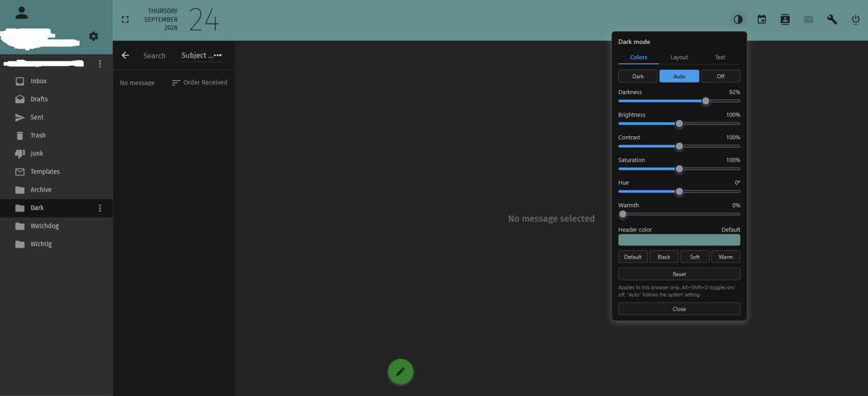
Task: Click the Wichtig folder icon
Action: [x=20, y=244]
